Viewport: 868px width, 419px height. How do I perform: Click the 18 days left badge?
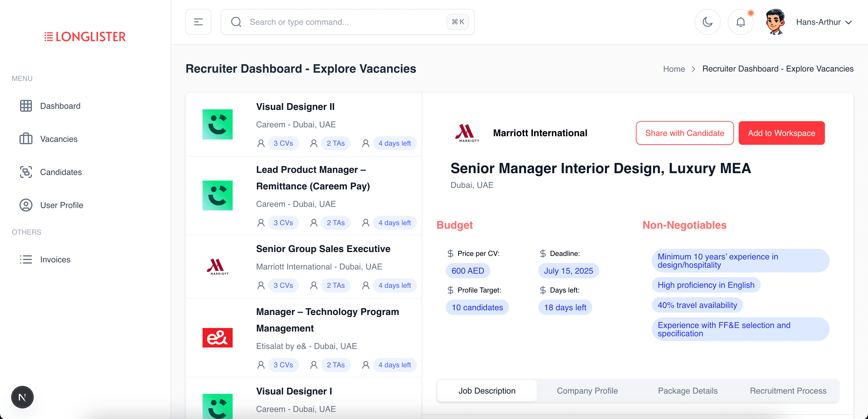tap(565, 307)
